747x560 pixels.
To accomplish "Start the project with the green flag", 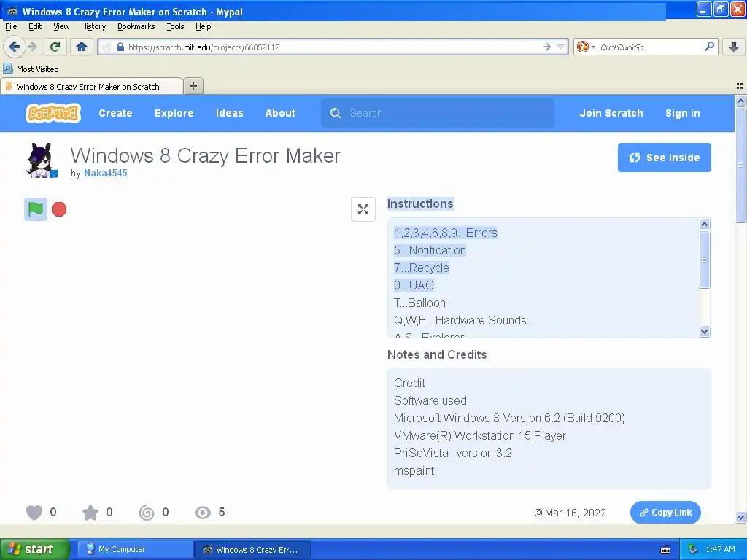I will click(36, 209).
